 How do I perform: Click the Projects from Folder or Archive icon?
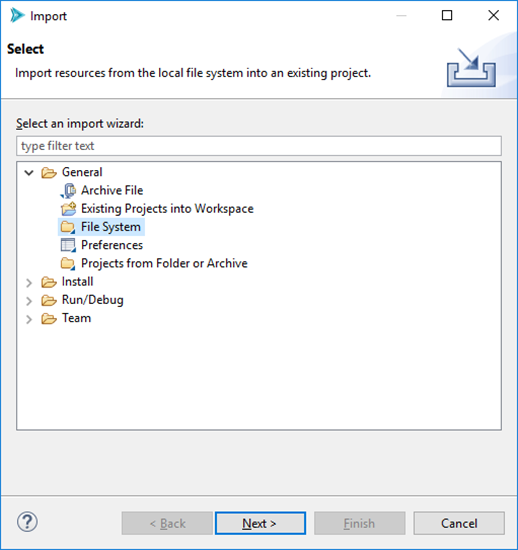(68, 263)
